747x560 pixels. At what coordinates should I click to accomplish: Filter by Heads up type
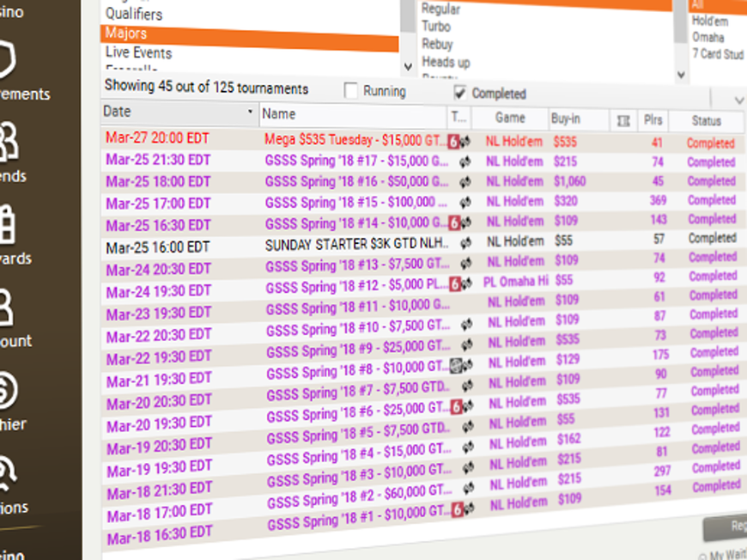(x=446, y=62)
